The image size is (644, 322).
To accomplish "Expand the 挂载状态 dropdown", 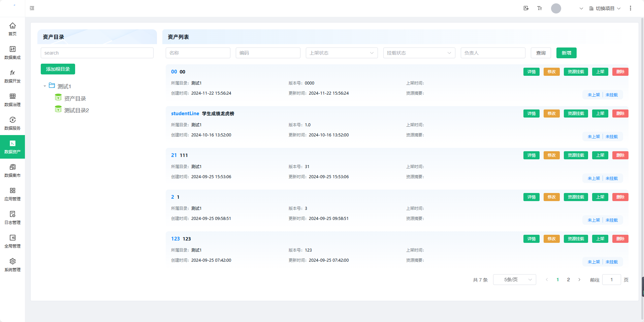I will click(419, 53).
